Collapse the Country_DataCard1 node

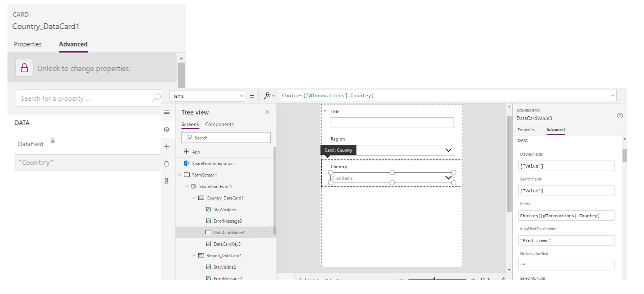pyautogui.click(x=194, y=198)
